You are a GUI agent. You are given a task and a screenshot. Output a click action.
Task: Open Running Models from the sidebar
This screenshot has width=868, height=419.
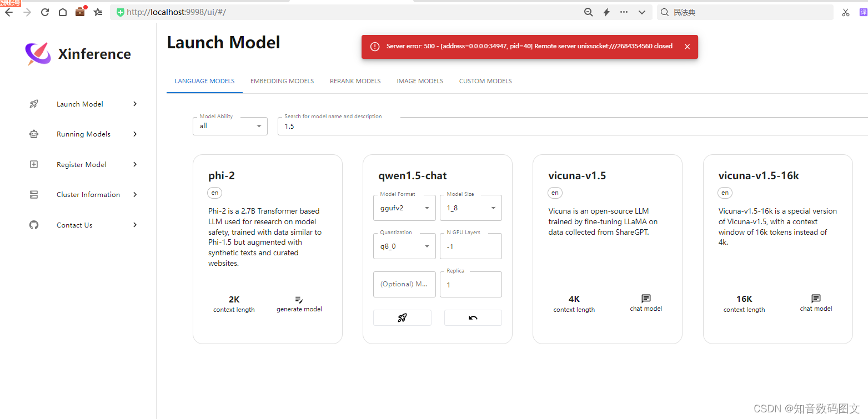[x=34, y=134]
